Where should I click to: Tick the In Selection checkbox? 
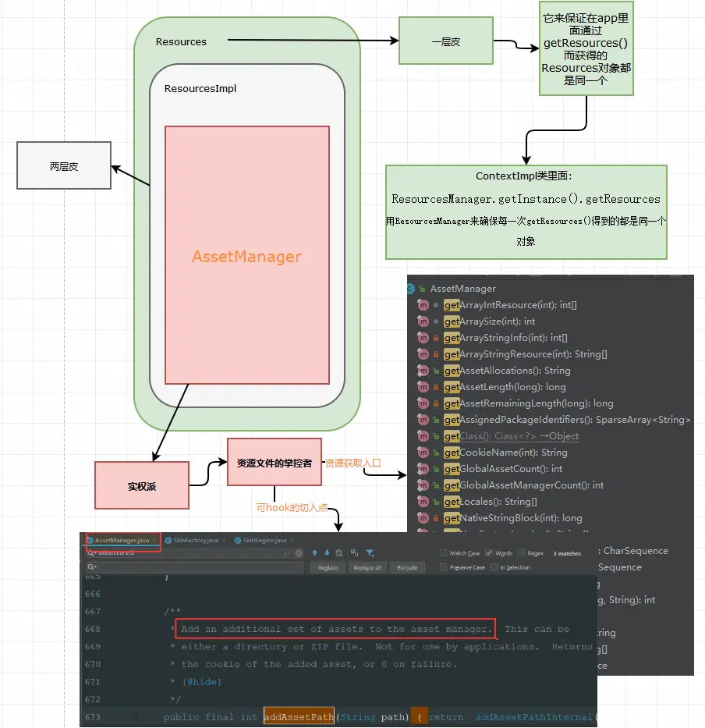click(494, 567)
